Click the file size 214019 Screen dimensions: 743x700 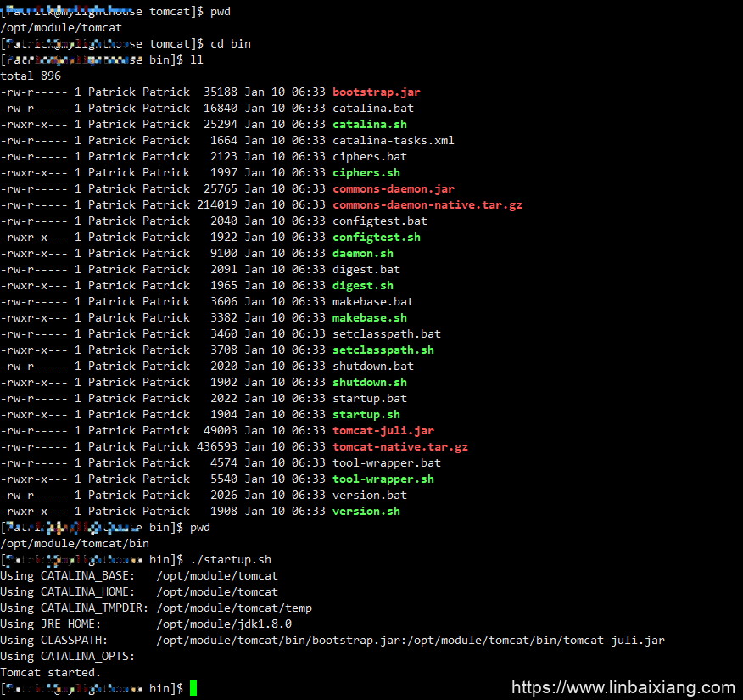pos(217,204)
